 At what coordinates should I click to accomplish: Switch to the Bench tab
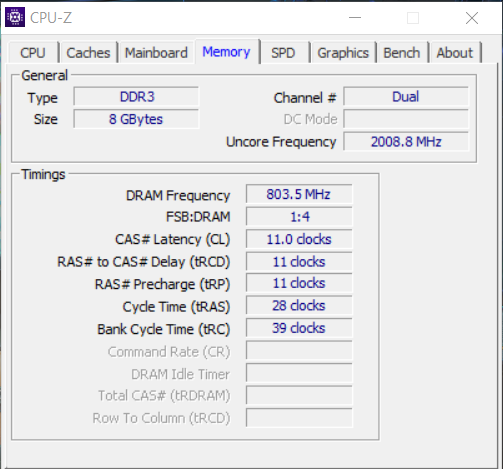click(x=402, y=53)
